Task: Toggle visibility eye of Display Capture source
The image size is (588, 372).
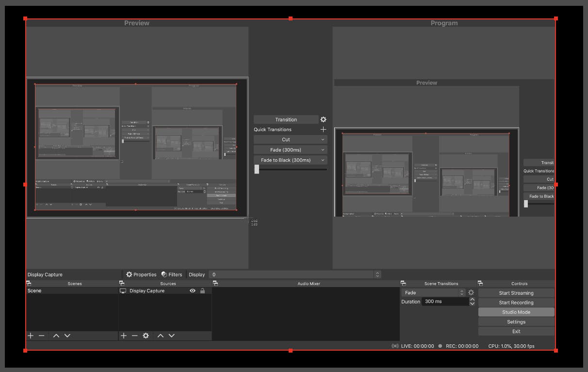Action: [x=193, y=291]
